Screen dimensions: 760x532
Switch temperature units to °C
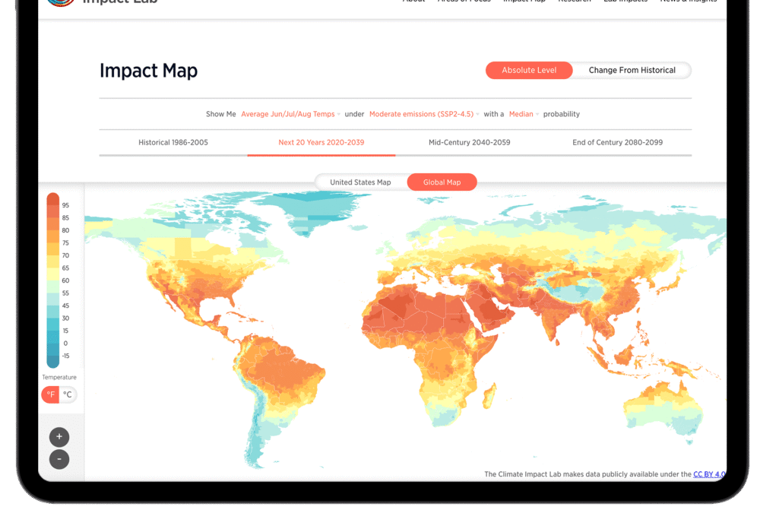coord(68,394)
